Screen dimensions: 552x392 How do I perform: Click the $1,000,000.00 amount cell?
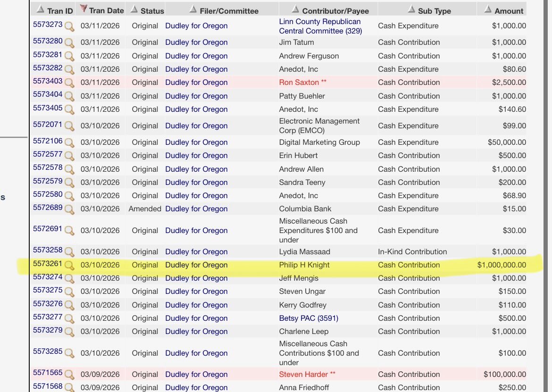point(502,265)
